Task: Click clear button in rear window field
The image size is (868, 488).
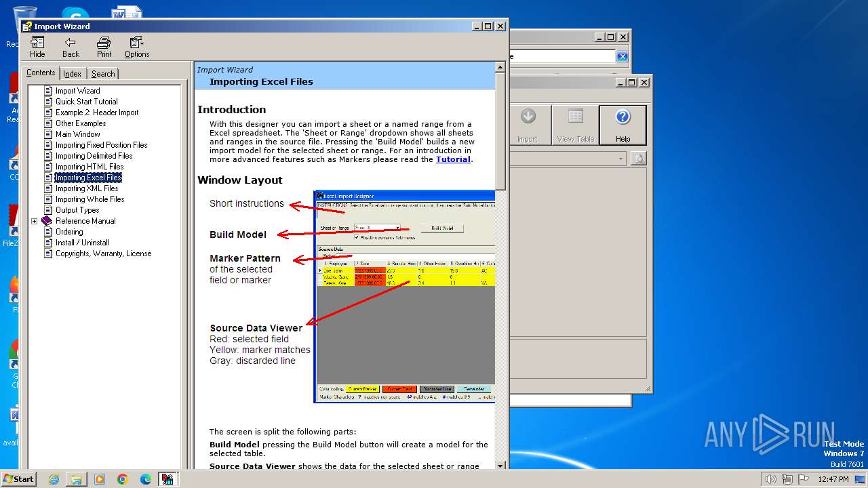Action: point(622,57)
